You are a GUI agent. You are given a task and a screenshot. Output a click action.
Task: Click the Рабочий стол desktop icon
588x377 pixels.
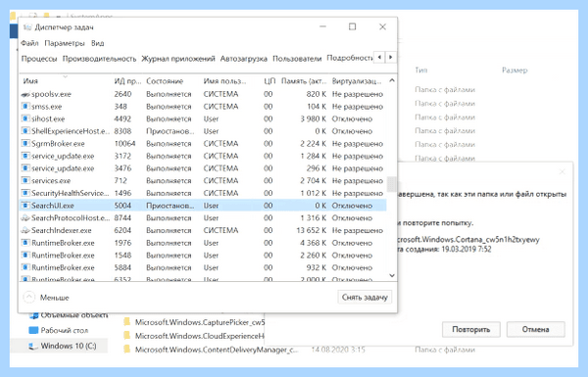coord(33,331)
